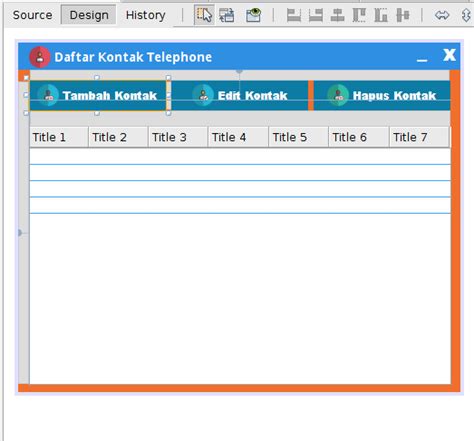Click top-center resize handle of Tambah Kontak
Image resolution: width=474 pixels, height=441 pixels.
coord(97,77)
